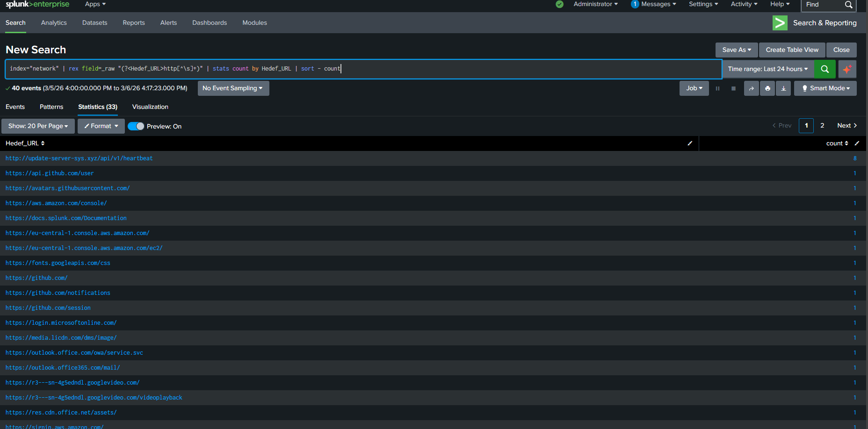Sort by the Hedef_URL column header
Screen dimensions: 868x429
(25, 143)
